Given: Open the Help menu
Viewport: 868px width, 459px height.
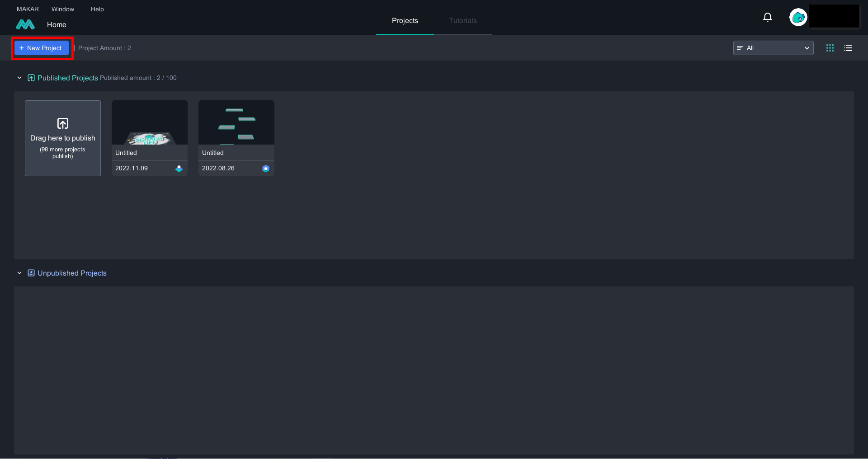Looking at the screenshot, I should [x=97, y=9].
